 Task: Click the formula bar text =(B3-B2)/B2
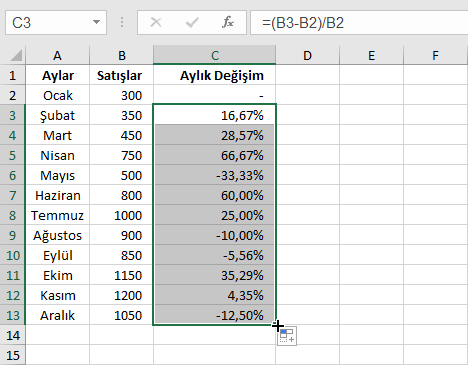pyautogui.click(x=303, y=23)
